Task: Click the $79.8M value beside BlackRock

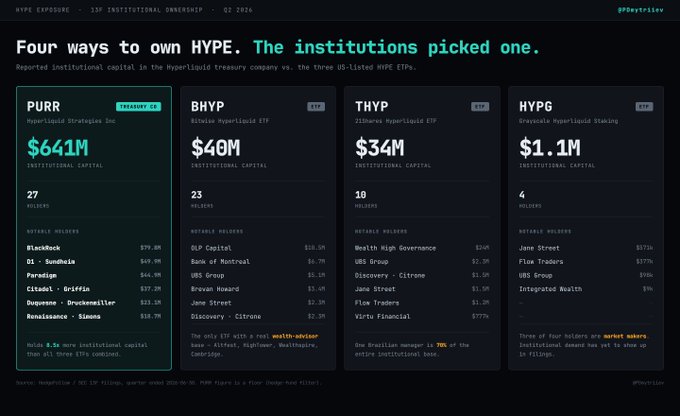Action: pos(150,248)
